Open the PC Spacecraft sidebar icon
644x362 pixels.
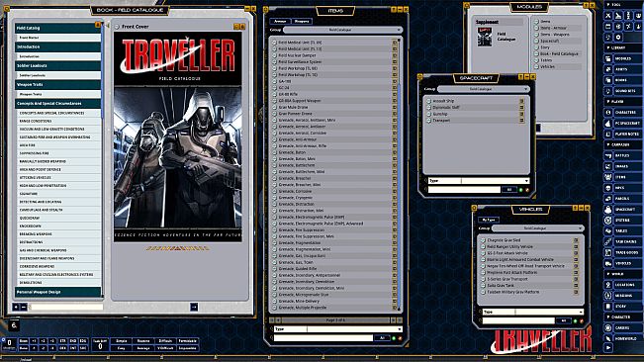[x=608, y=123]
